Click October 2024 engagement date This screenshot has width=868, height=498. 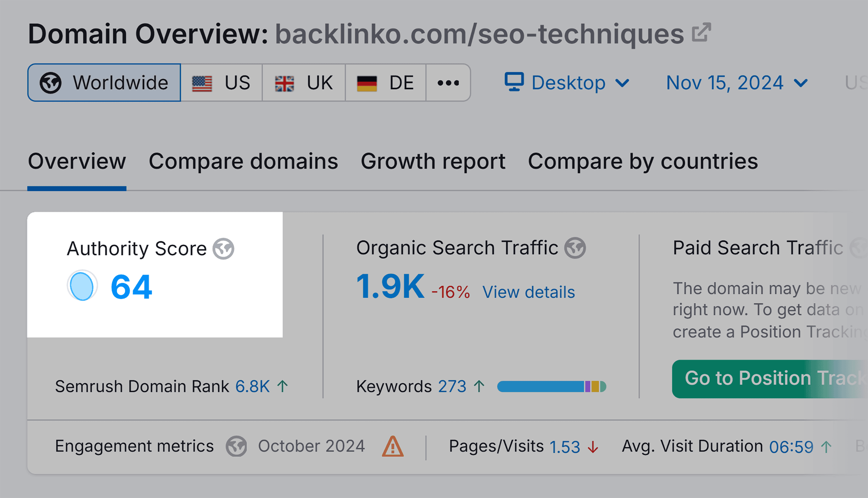coord(311,446)
